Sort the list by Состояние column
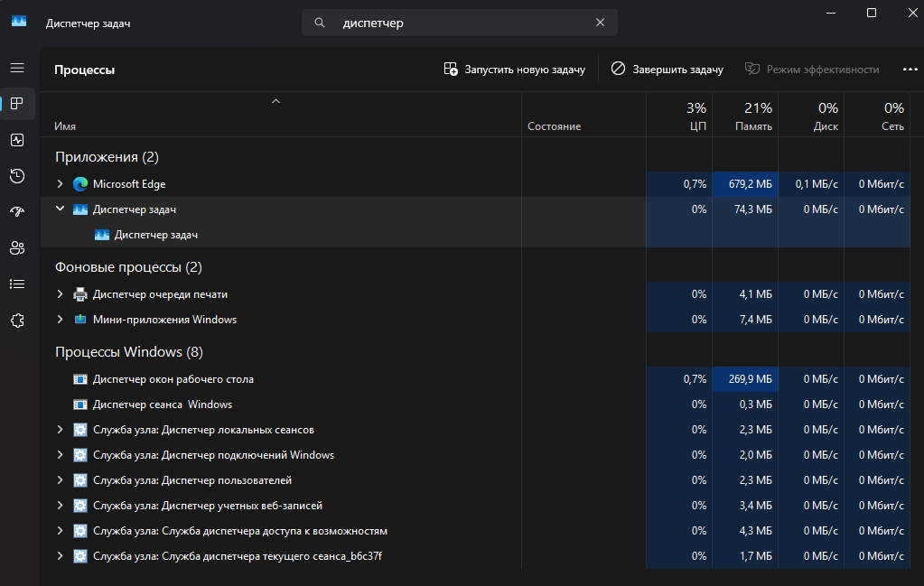The width and height of the screenshot is (924, 586). pyautogui.click(x=554, y=126)
